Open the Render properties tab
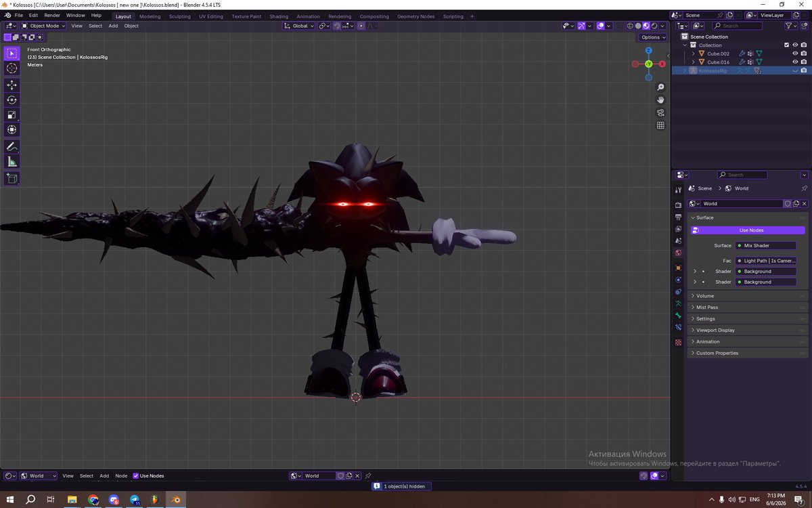Image resolution: width=812 pixels, height=508 pixels. pos(678,205)
